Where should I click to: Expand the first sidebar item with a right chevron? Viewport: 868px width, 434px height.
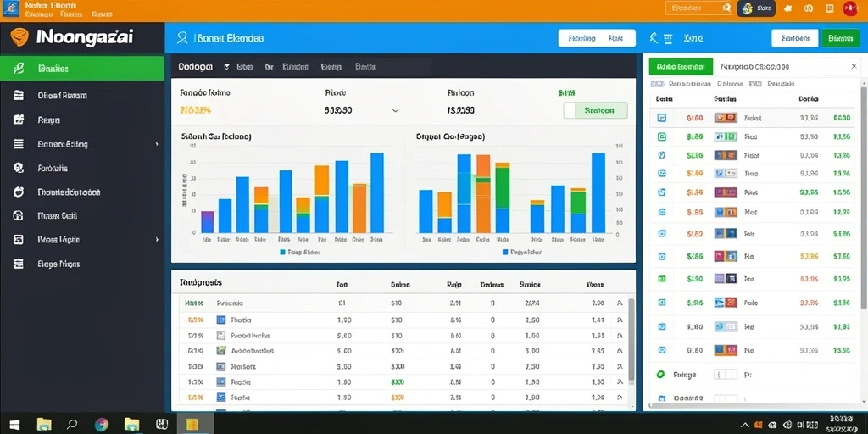tap(157, 144)
